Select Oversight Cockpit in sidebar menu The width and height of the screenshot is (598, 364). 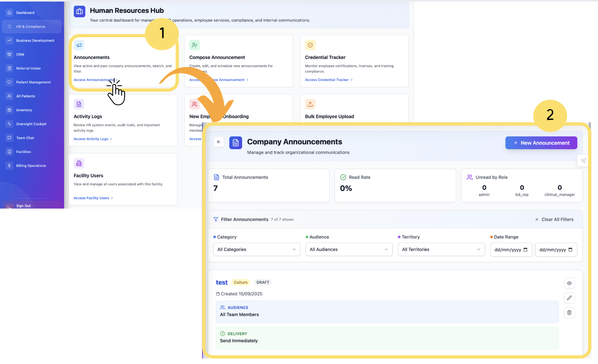31,124
